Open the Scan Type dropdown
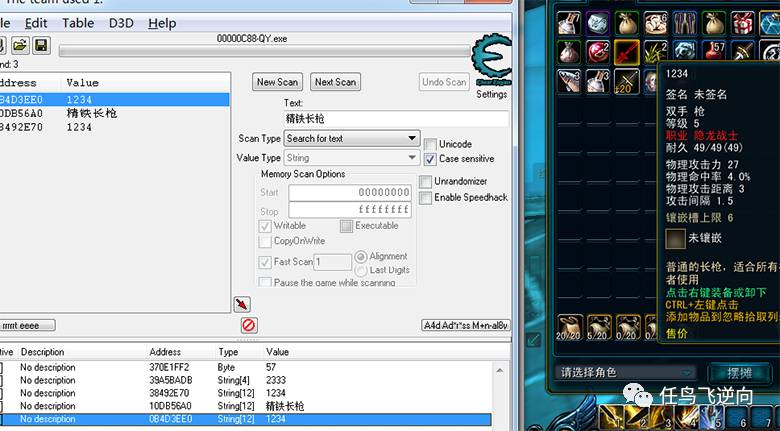 pyautogui.click(x=352, y=138)
